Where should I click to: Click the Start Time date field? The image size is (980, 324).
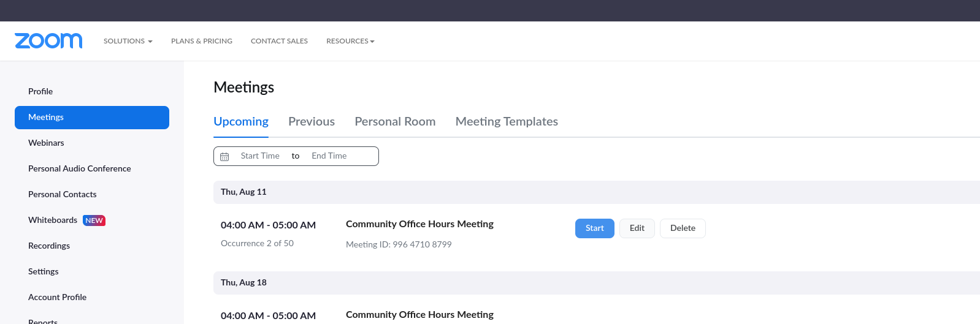point(260,156)
